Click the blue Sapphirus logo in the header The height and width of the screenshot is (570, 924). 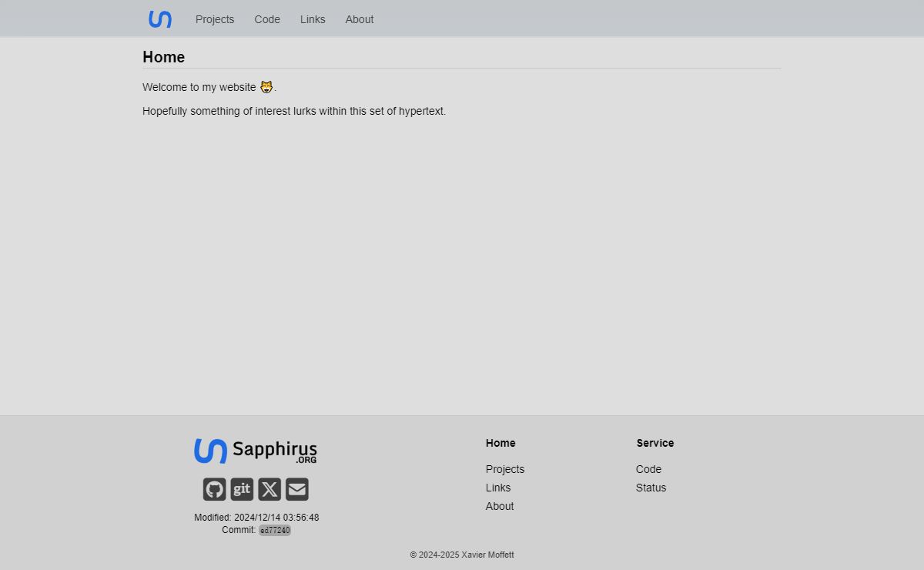160,19
